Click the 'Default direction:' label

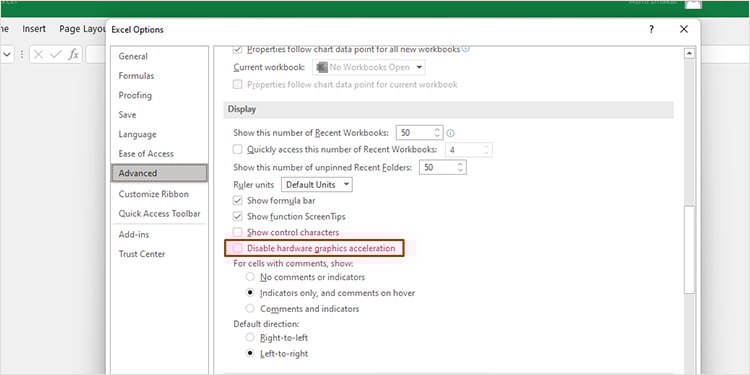(x=266, y=324)
